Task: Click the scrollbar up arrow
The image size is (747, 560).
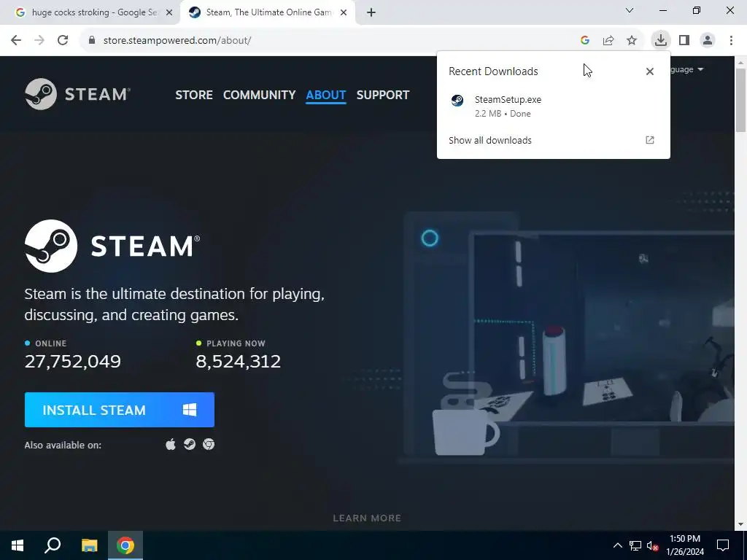Action: tap(740, 62)
